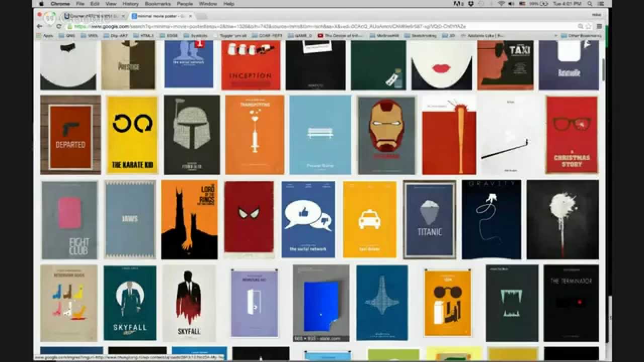Open the Toggle bookmarklet in the bookmarks bar

[230, 36]
